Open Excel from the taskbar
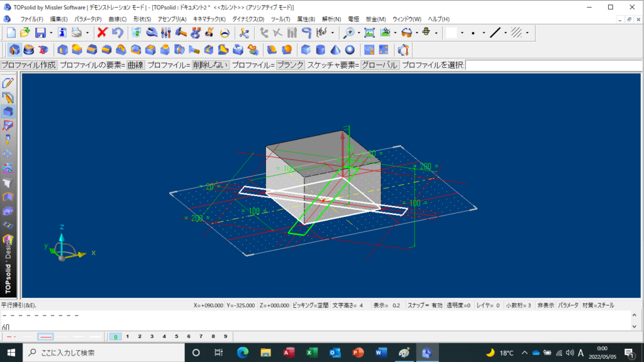This screenshot has width=644, height=362. click(x=312, y=353)
